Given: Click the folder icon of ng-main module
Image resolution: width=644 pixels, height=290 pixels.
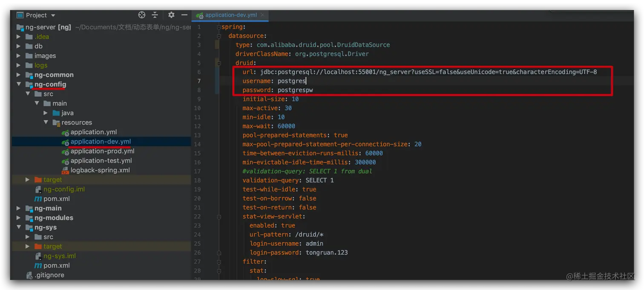Looking at the screenshot, I should pyautogui.click(x=29, y=209).
